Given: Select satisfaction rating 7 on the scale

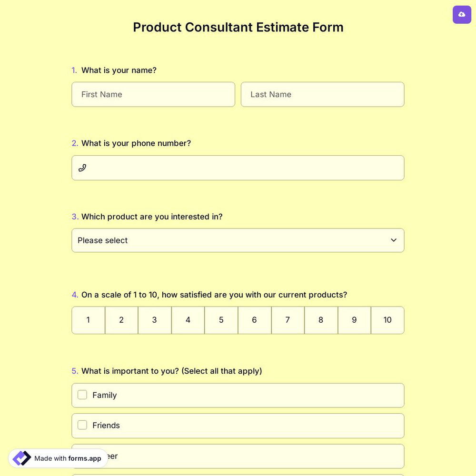Looking at the screenshot, I should (x=288, y=320).
